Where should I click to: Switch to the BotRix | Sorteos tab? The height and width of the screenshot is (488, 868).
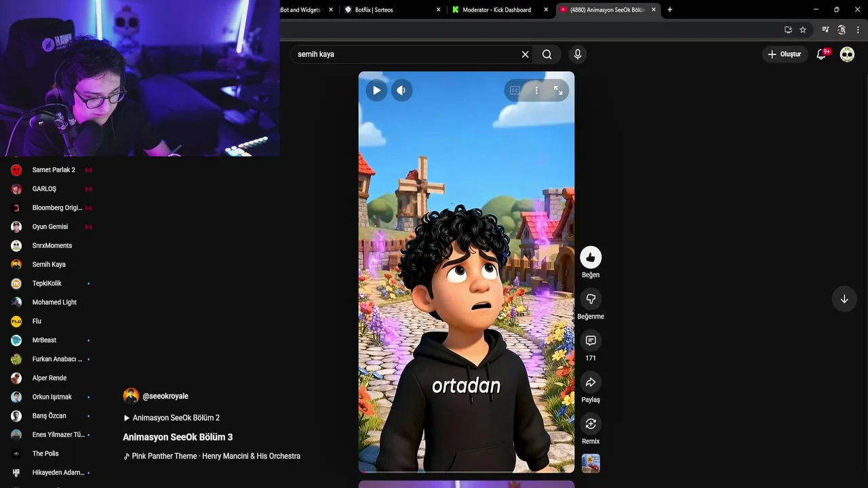tap(392, 9)
